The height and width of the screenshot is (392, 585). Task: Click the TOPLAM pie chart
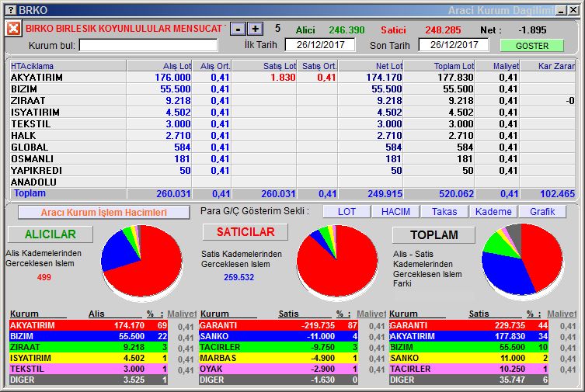(x=522, y=260)
